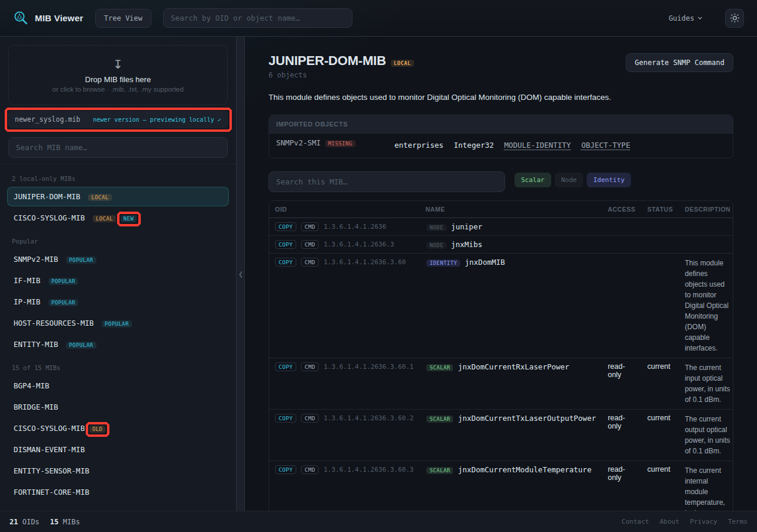Open FORTINET-CORE-MIB in the list
The image size is (757, 532).
pos(118,492)
